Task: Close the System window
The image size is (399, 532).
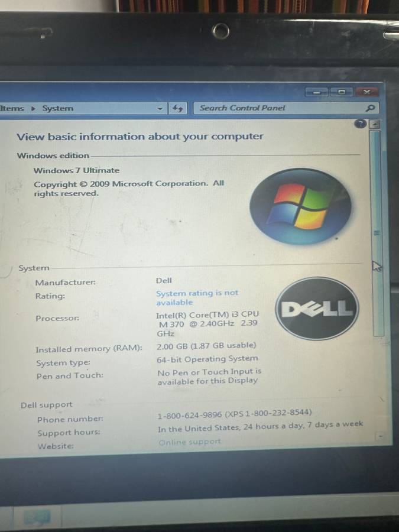Action: pyautogui.click(x=367, y=92)
